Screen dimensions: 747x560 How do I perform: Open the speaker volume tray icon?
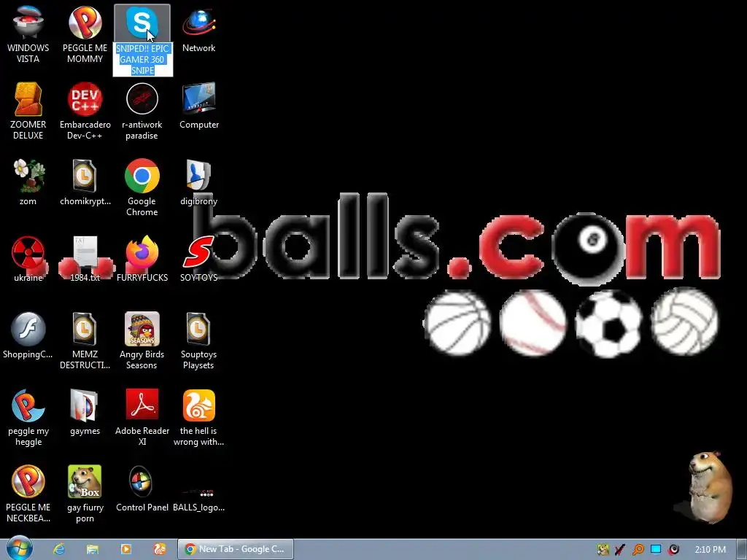(x=673, y=550)
